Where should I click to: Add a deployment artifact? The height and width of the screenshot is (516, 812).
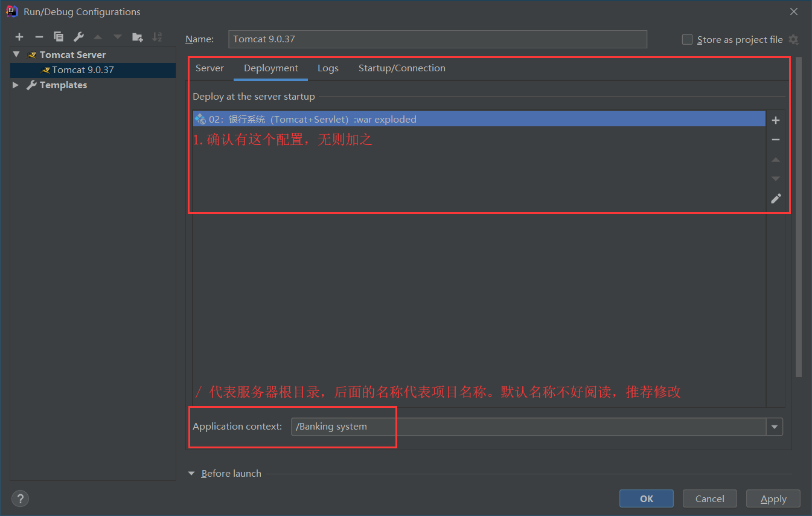(x=776, y=120)
